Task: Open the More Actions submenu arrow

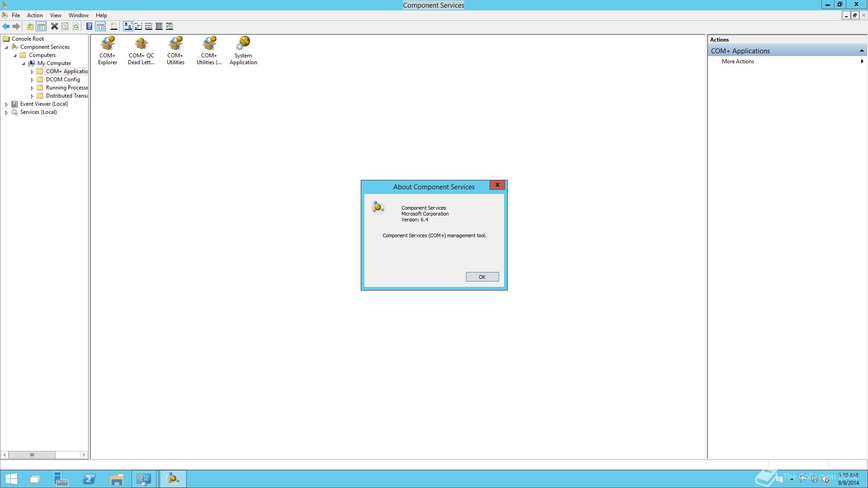Action: click(x=862, y=61)
